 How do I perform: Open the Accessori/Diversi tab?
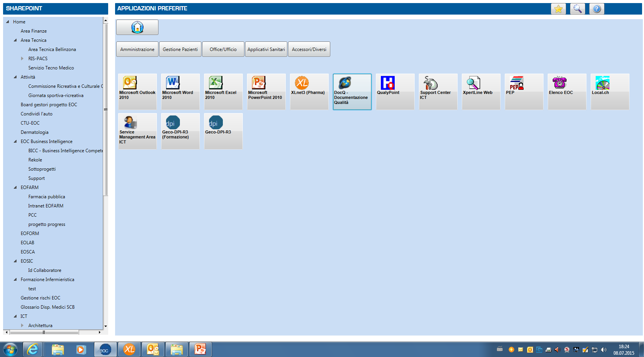309,49
